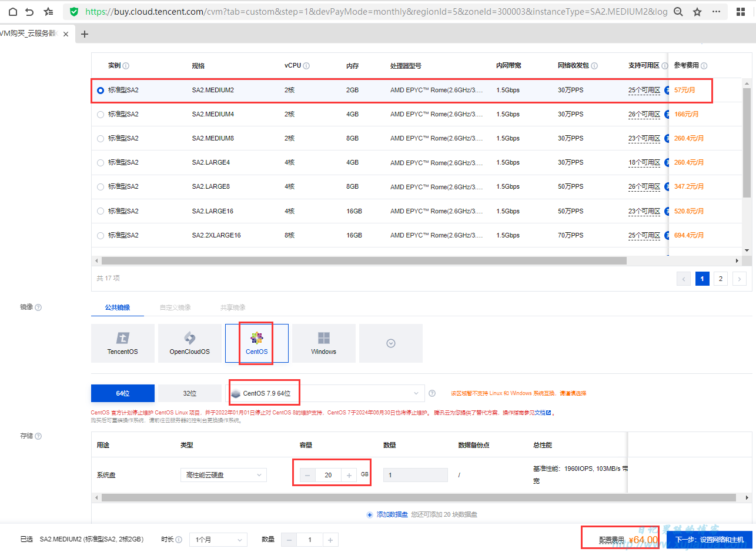This screenshot has width=756, height=552.
Task: Click the help icon next to 镜像
Action: (x=38, y=307)
